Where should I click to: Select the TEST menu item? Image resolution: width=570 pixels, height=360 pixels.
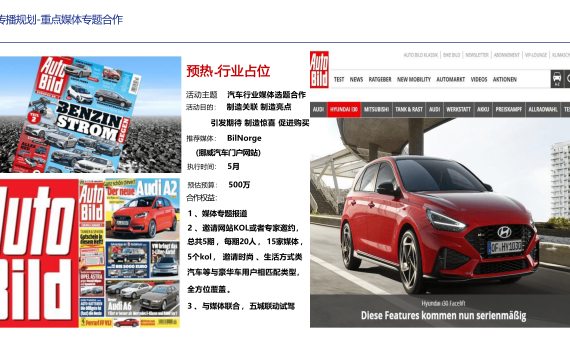(x=339, y=79)
